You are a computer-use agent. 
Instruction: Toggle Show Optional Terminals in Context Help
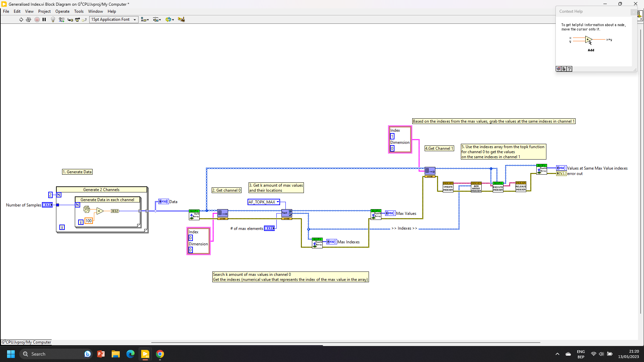[x=559, y=69]
